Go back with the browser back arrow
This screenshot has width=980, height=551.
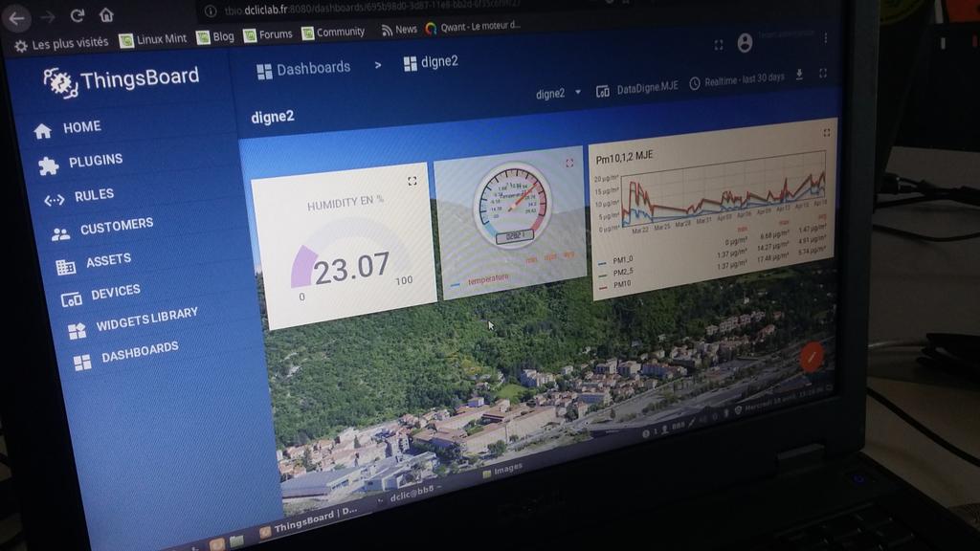point(16,19)
